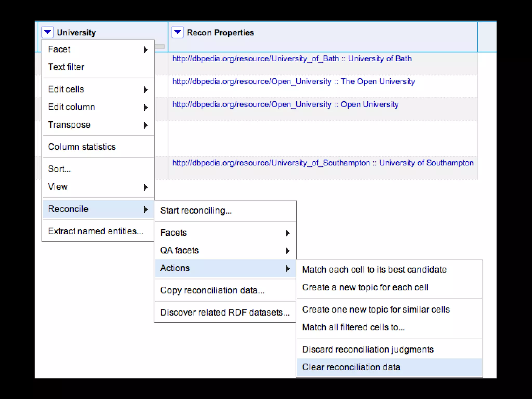Select Clear reconciliation data

coord(351,367)
